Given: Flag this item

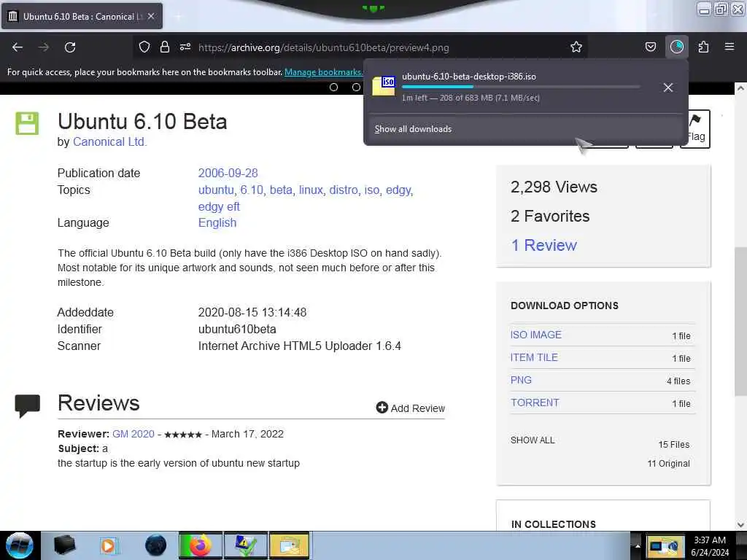Looking at the screenshot, I should [x=695, y=128].
